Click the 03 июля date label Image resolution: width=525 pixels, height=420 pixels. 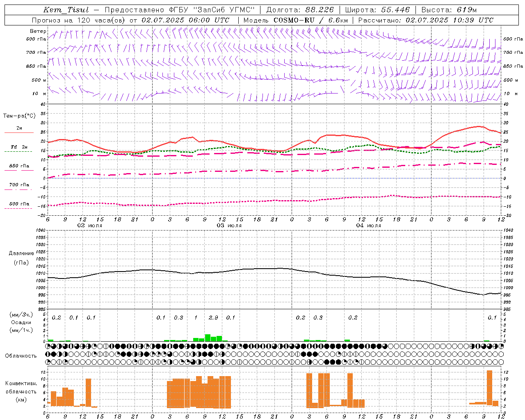point(229,226)
